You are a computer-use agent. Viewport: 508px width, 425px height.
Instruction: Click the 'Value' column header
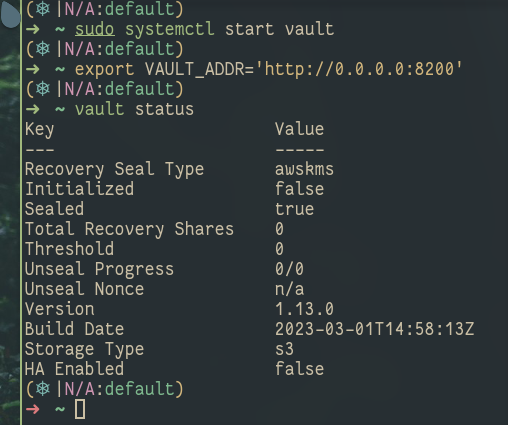(299, 129)
